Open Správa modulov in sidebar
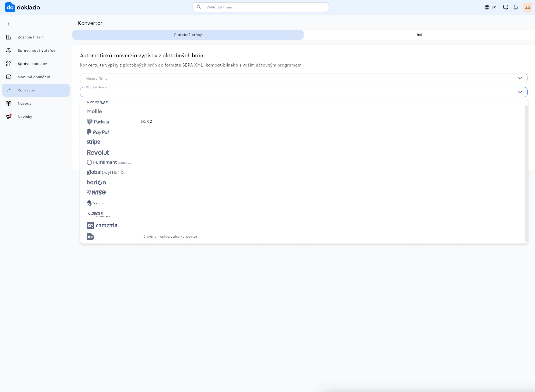This screenshot has height=392, width=535. coord(36,64)
